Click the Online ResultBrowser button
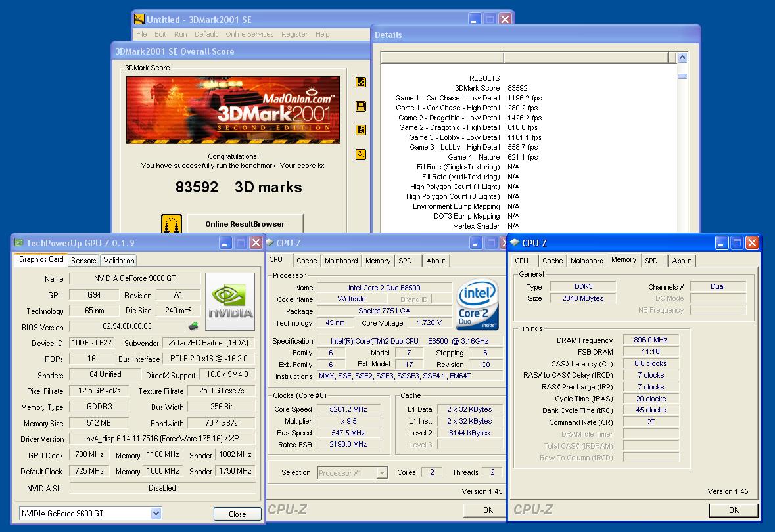 pos(245,224)
